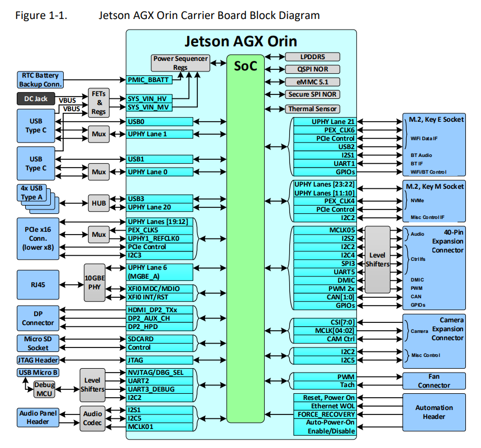Viewport: 481px width, 448px height.
Task: Click the Micro SD Socket block
Action: coord(38,344)
